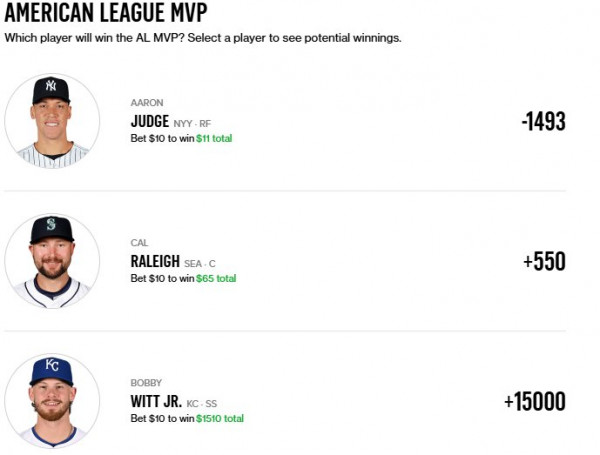Click the JUDGE player name

click(x=150, y=121)
